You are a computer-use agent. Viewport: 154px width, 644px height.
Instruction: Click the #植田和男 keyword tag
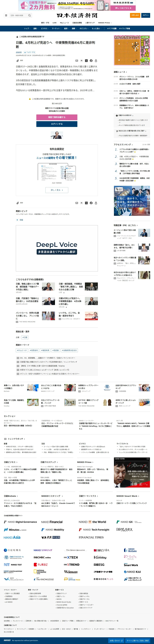[x=45, y=350]
